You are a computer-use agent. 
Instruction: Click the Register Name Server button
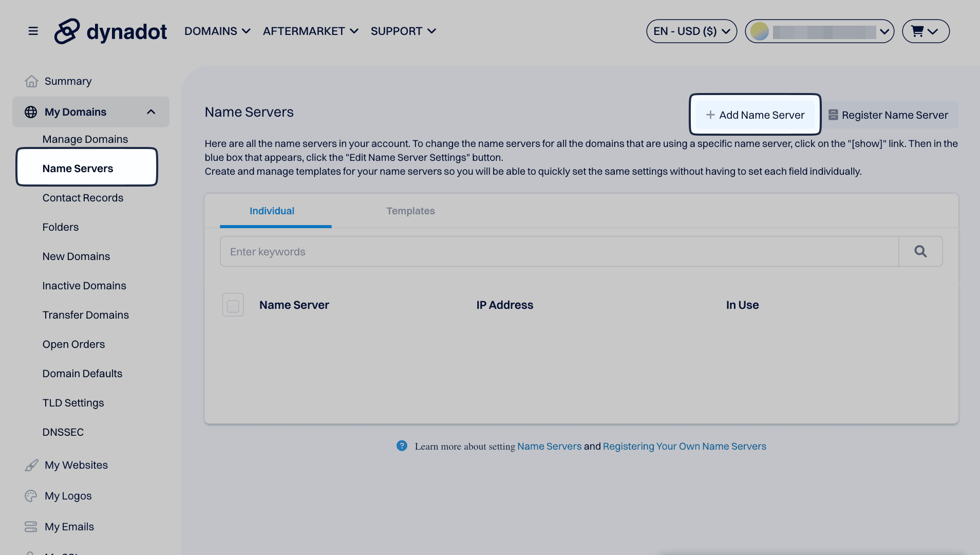point(891,115)
